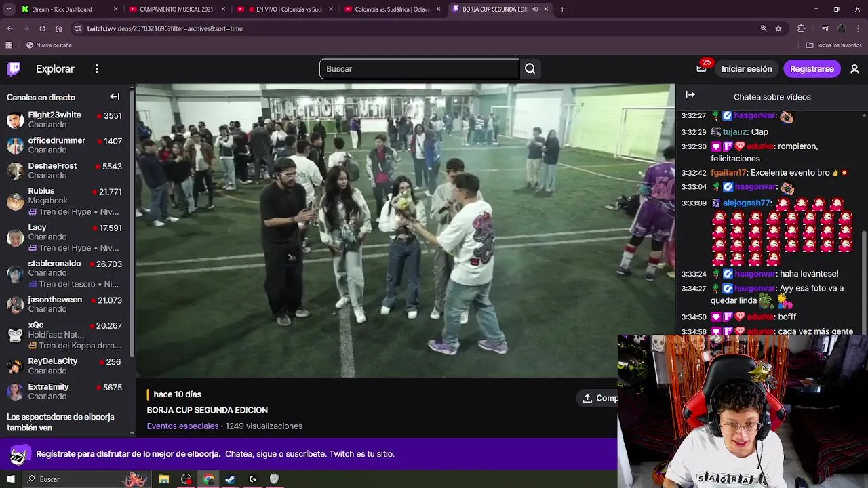Click chat username tujauz
Viewport: 868px width, 488px height.
(735, 132)
